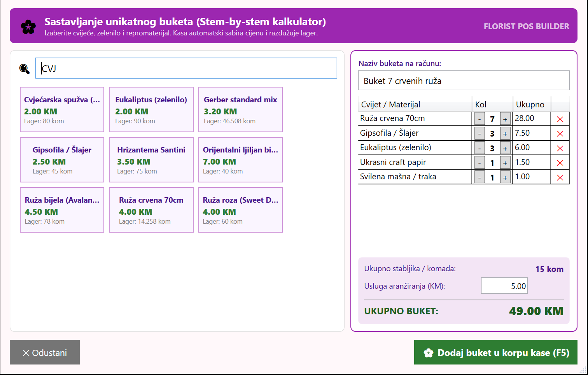
Task: Delete Gipsofila / Šlajer row via red X
Action: pyautogui.click(x=560, y=133)
